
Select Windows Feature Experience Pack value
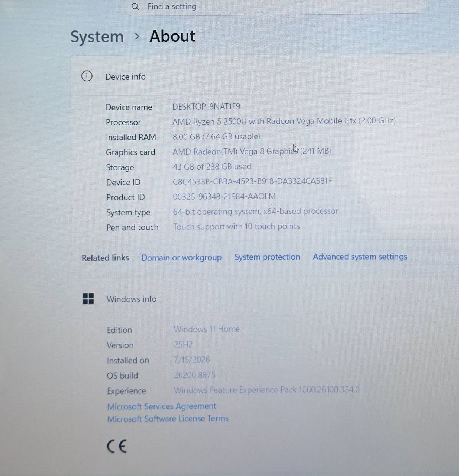coord(266,390)
